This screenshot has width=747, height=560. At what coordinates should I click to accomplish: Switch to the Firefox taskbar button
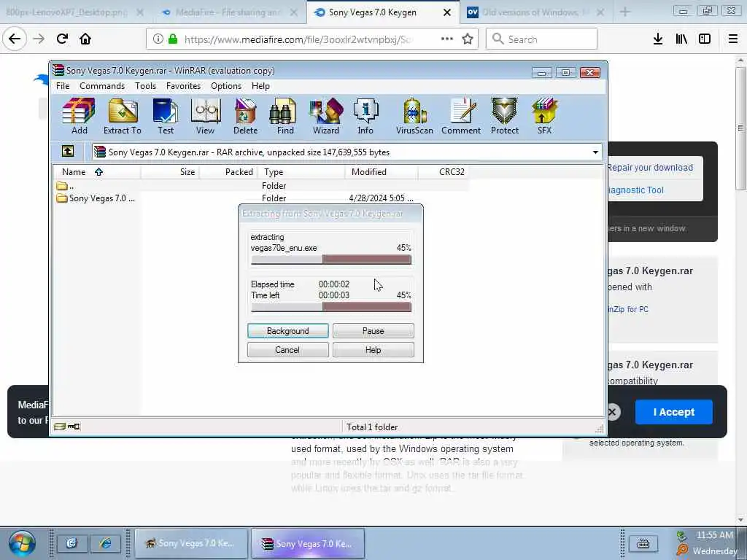192,542
